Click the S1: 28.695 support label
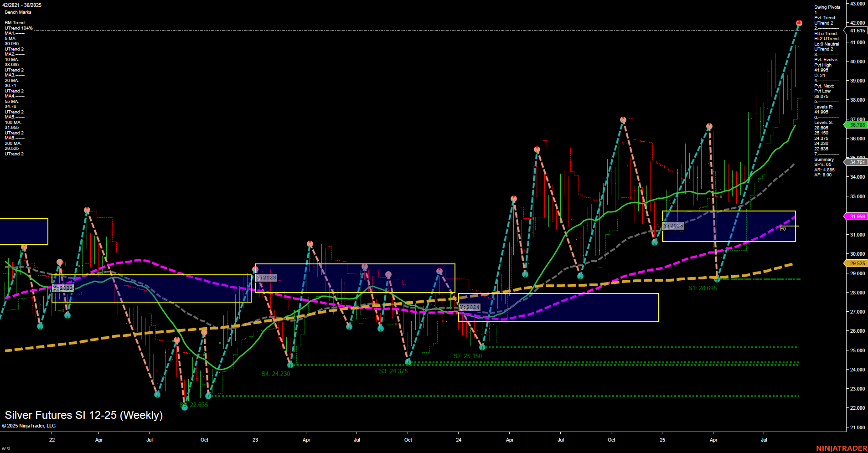This screenshot has width=868, height=453. tap(703, 288)
